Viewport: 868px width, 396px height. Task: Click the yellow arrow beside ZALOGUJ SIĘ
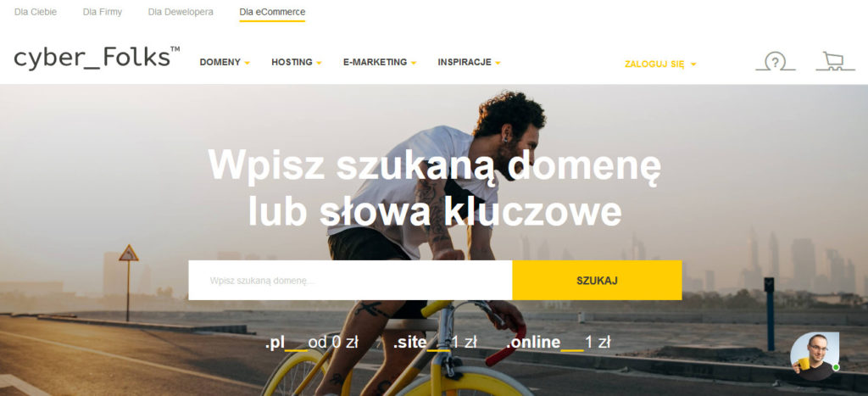click(693, 64)
